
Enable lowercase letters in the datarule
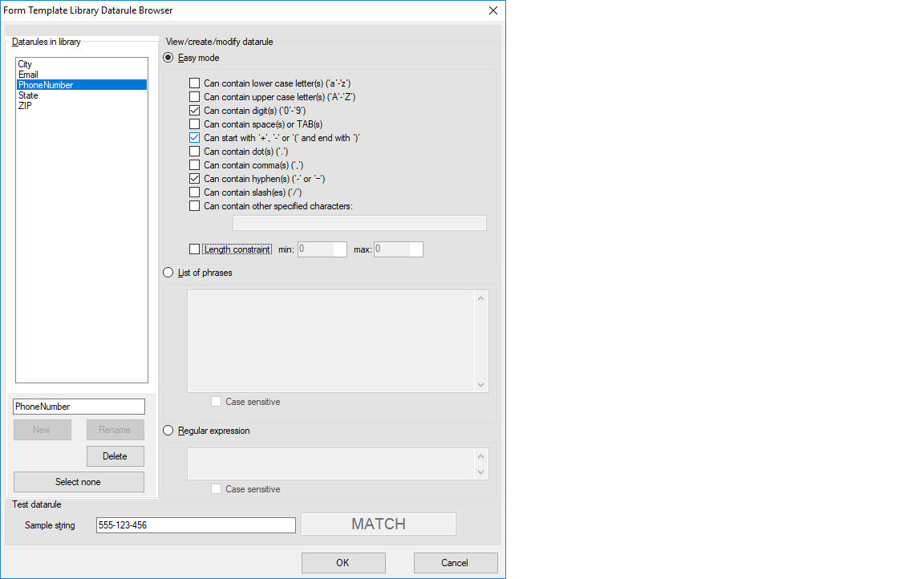click(194, 83)
